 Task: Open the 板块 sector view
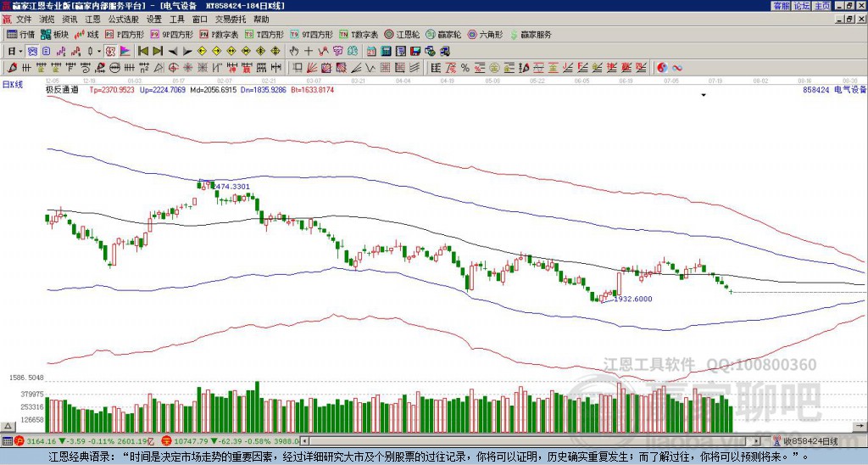[54, 34]
